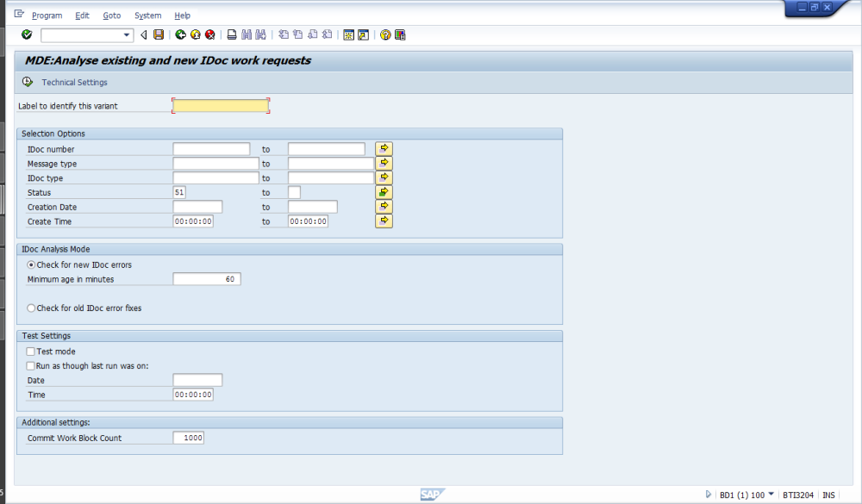This screenshot has height=504, width=862.
Task: Open the Program menu
Action: point(47,16)
